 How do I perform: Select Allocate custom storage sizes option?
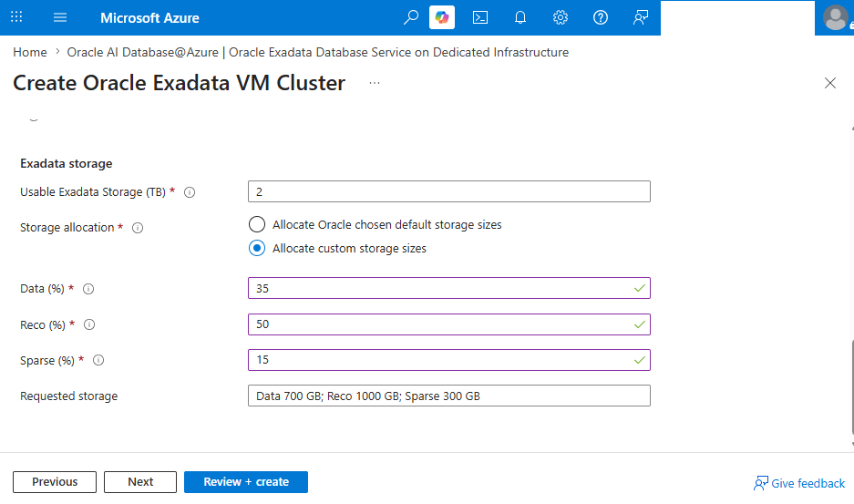257,248
